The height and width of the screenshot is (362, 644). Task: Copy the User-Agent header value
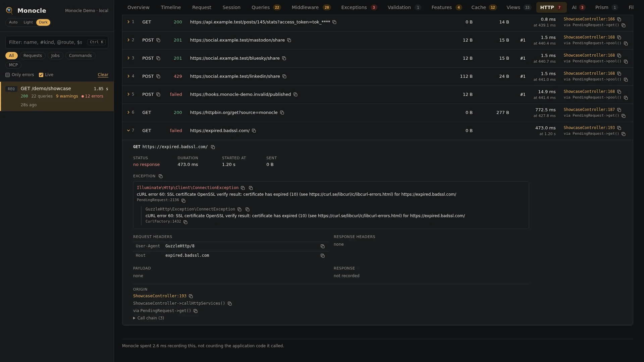[x=323, y=246]
